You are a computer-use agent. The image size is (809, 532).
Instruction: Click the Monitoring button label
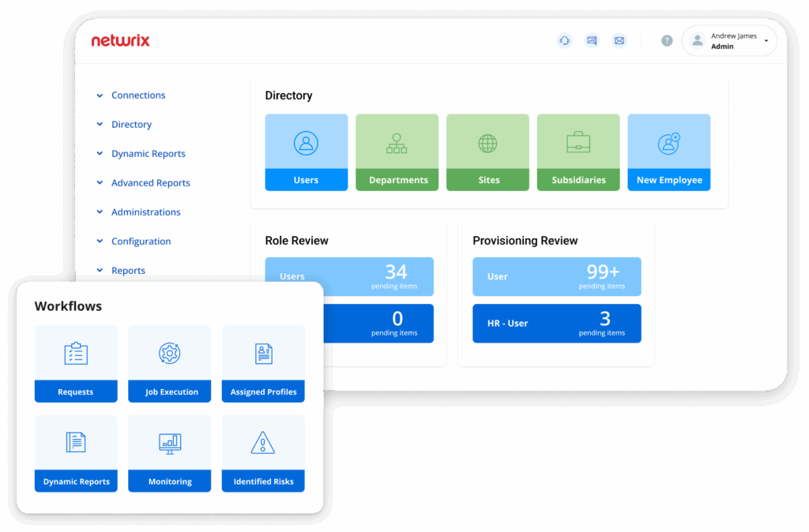(170, 481)
